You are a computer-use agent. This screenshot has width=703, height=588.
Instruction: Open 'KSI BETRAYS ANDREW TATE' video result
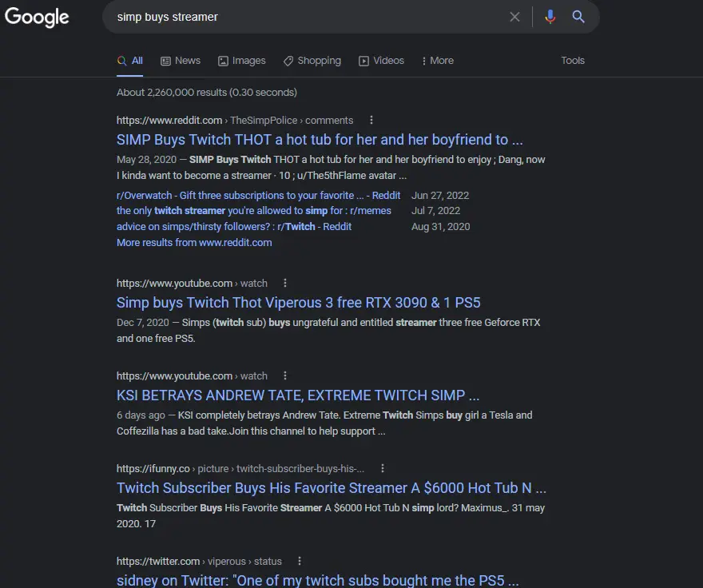click(x=298, y=395)
